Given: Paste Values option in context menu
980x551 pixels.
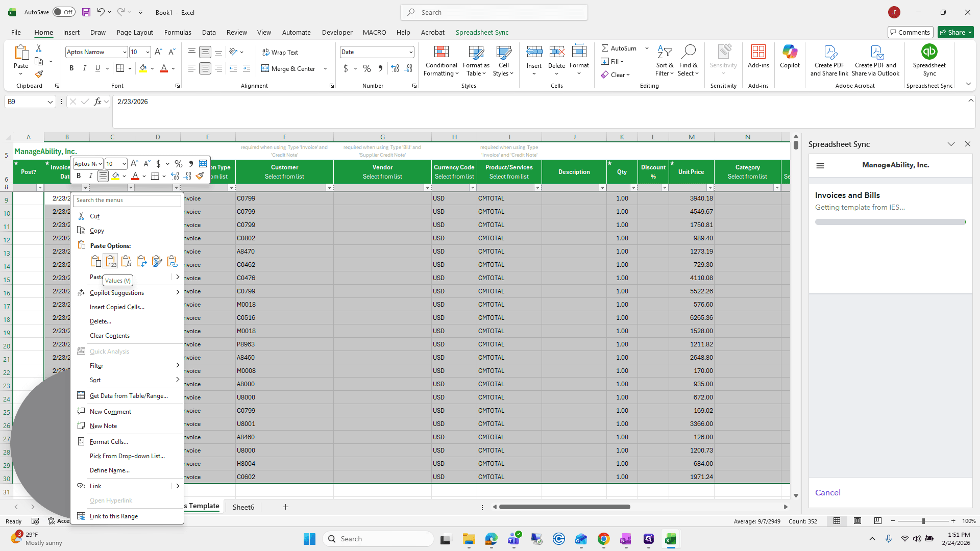Looking at the screenshot, I should click(x=111, y=261).
